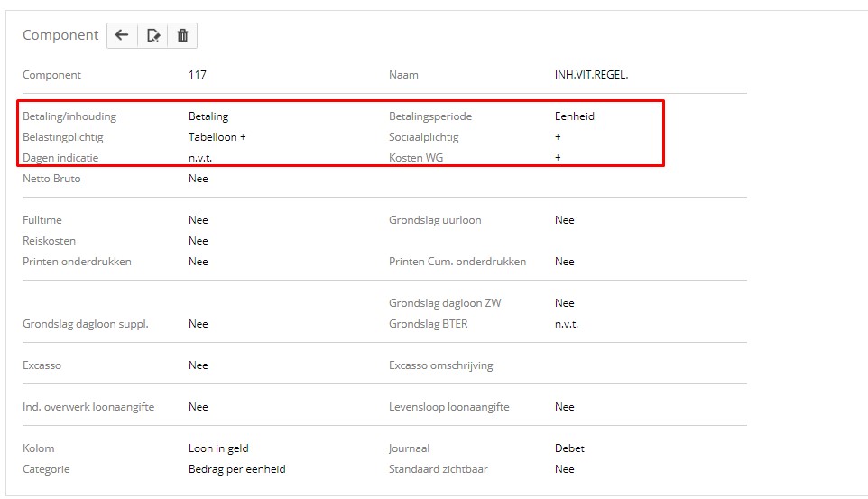Click the Component heading title

pyautogui.click(x=60, y=35)
